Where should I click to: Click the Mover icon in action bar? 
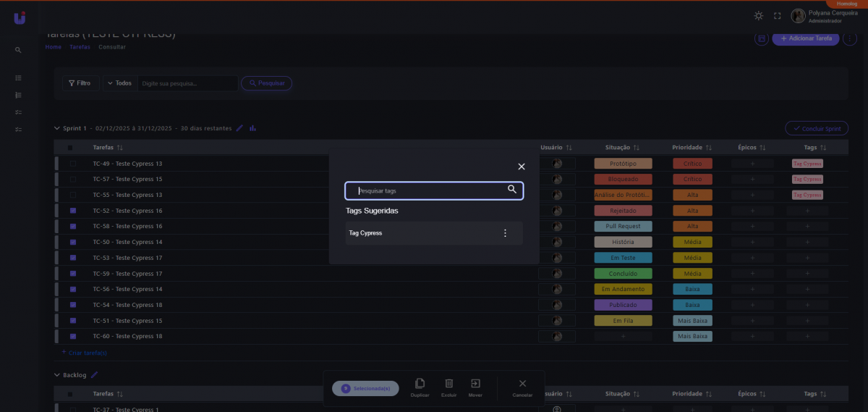(x=475, y=384)
